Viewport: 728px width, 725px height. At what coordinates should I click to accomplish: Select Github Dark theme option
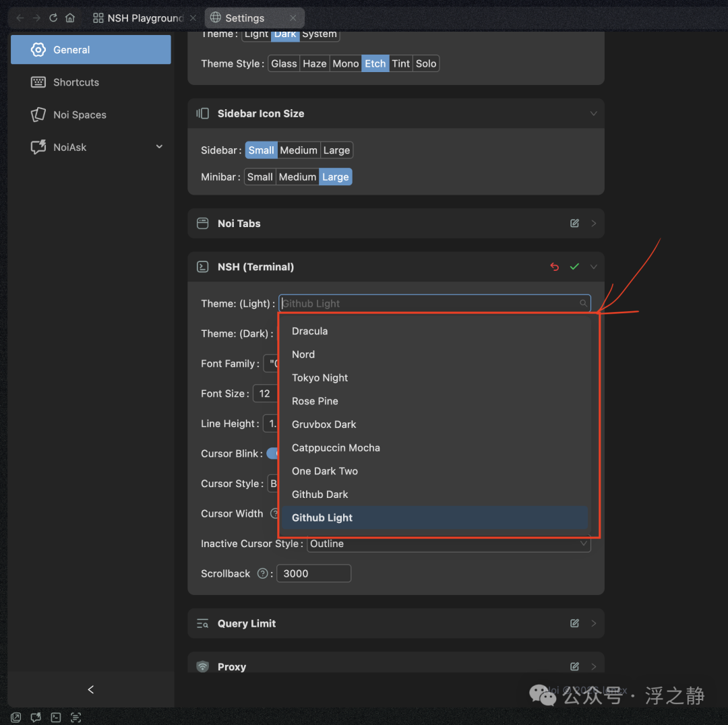point(435,495)
